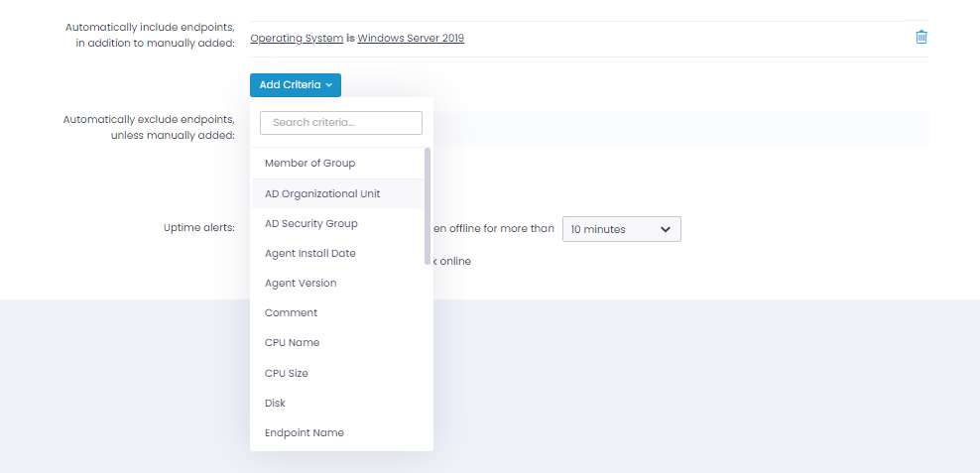Select AD Security Group criteria
The image size is (980, 473).
click(x=310, y=223)
